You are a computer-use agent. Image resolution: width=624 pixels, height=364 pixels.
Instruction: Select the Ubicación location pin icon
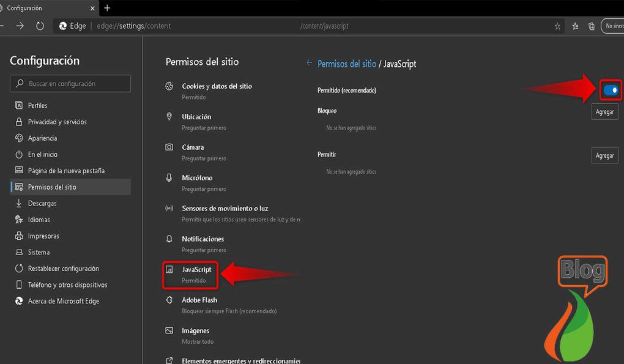169,116
